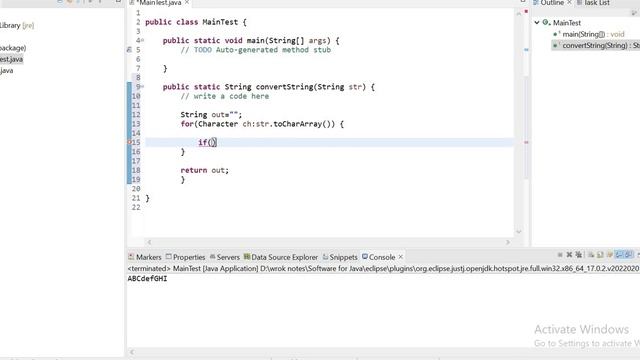This screenshot has height=360, width=640.
Task: Select the Console tab
Action: point(382,257)
